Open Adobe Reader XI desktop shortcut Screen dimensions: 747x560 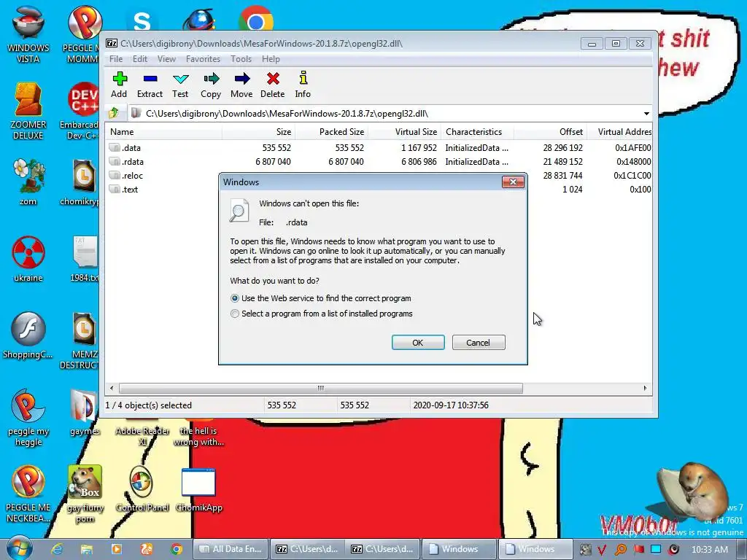pyautogui.click(x=142, y=432)
